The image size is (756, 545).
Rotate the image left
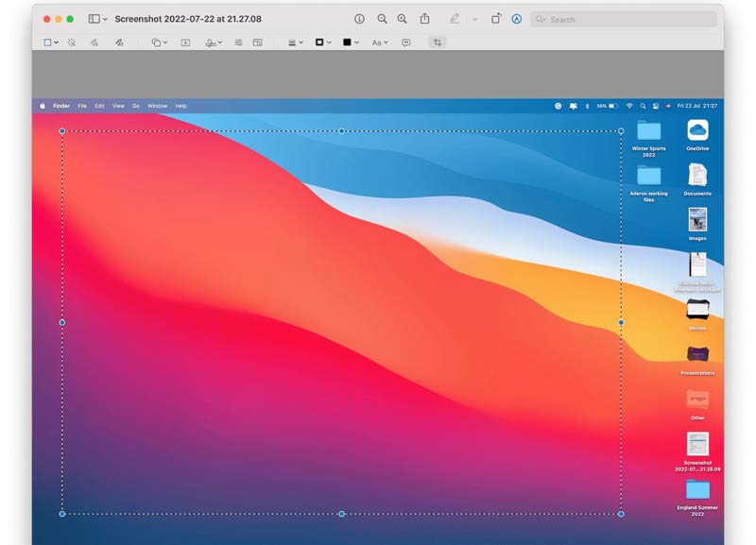(495, 19)
